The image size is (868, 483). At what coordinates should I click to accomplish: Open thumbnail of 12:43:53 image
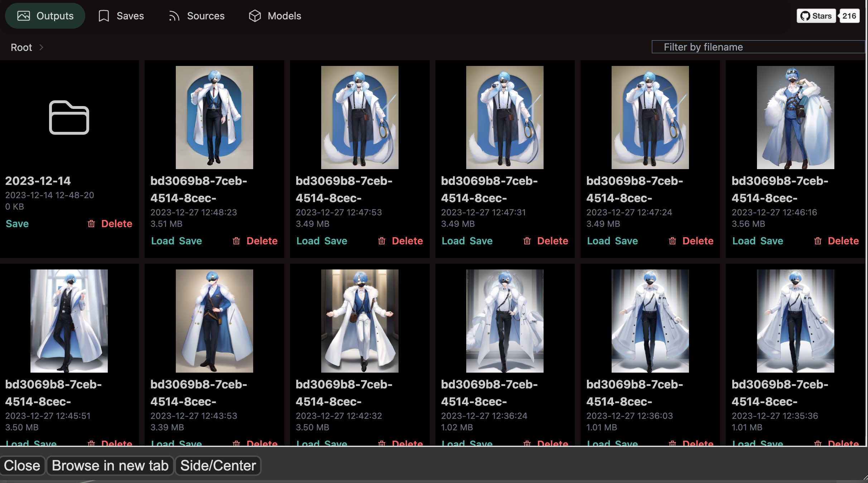click(214, 321)
